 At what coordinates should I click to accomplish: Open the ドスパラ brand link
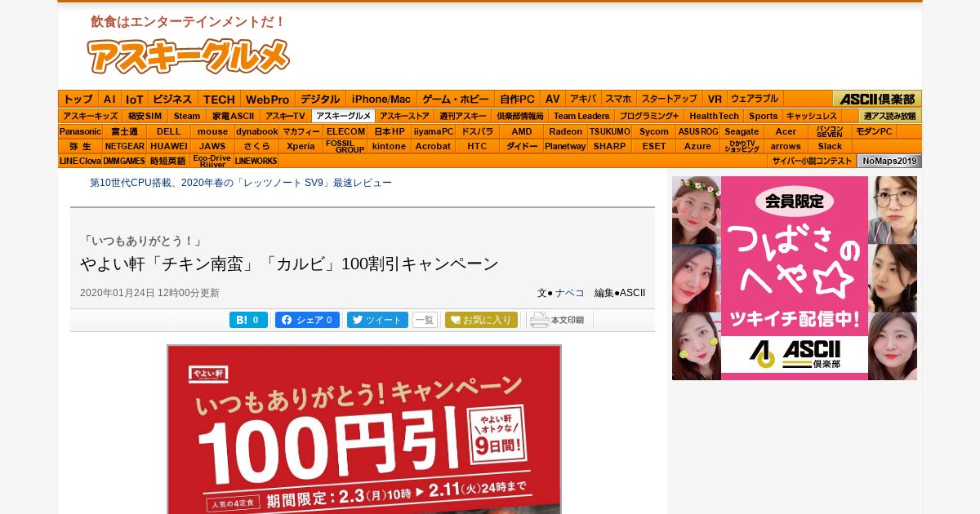(x=477, y=131)
